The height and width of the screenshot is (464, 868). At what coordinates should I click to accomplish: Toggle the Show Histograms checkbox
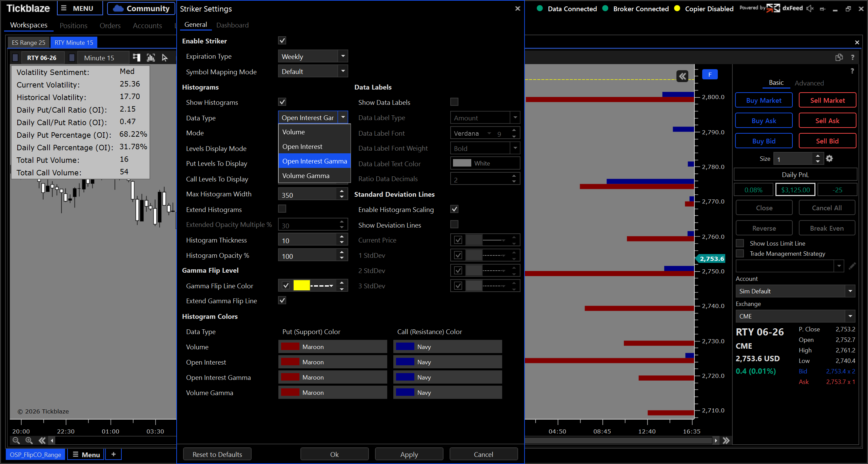point(282,102)
